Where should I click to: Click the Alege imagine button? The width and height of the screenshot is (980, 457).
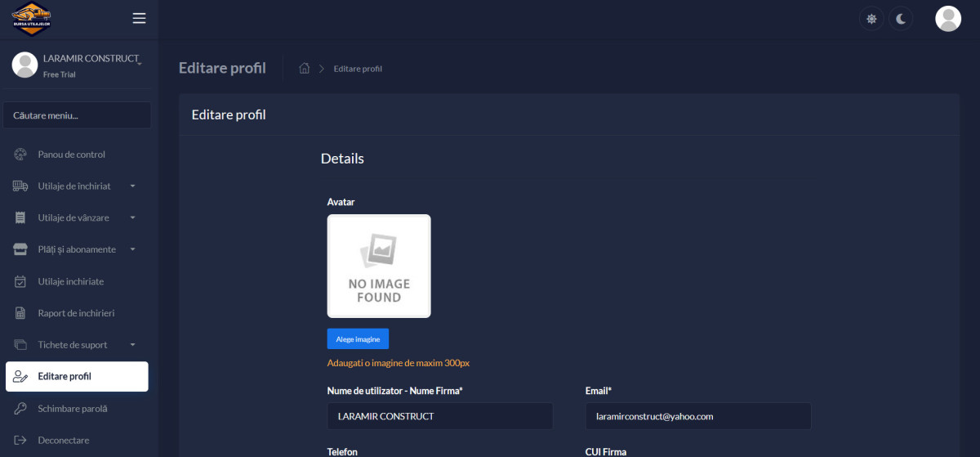[x=358, y=339]
